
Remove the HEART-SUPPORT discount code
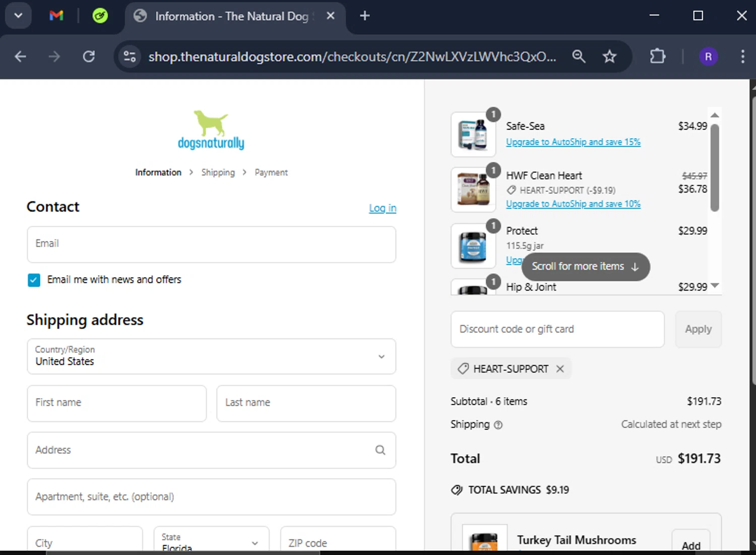point(560,369)
